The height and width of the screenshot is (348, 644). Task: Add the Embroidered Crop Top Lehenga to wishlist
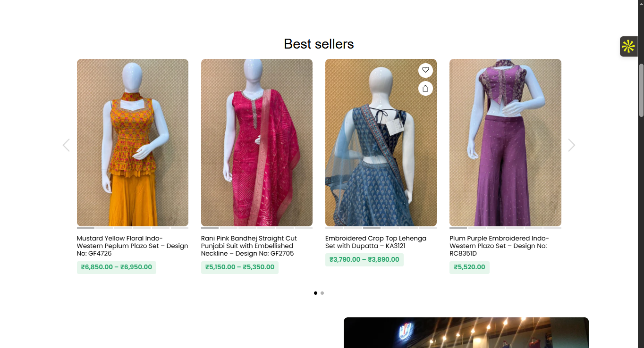click(425, 70)
